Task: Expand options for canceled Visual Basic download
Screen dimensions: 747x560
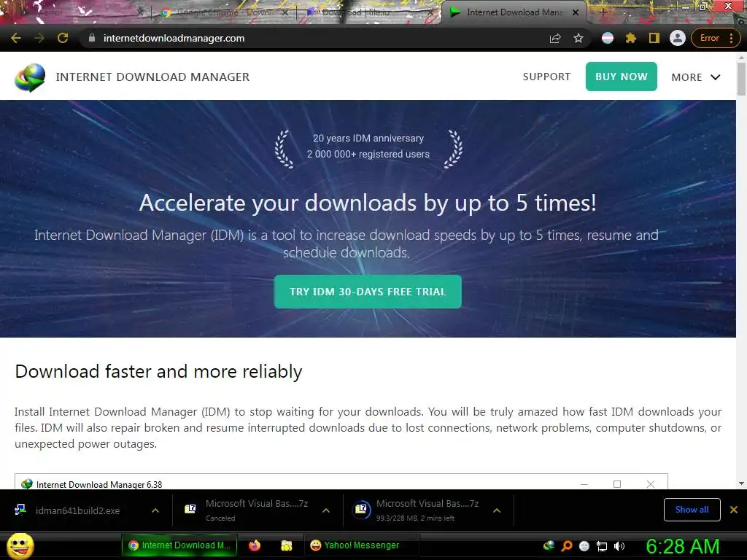Action: [x=326, y=510]
